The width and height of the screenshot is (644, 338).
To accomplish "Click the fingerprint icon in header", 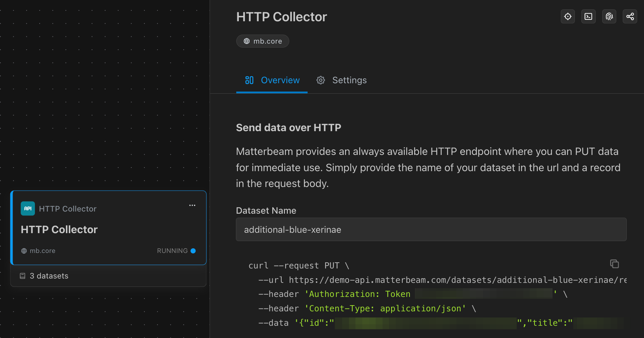I will pyautogui.click(x=609, y=17).
